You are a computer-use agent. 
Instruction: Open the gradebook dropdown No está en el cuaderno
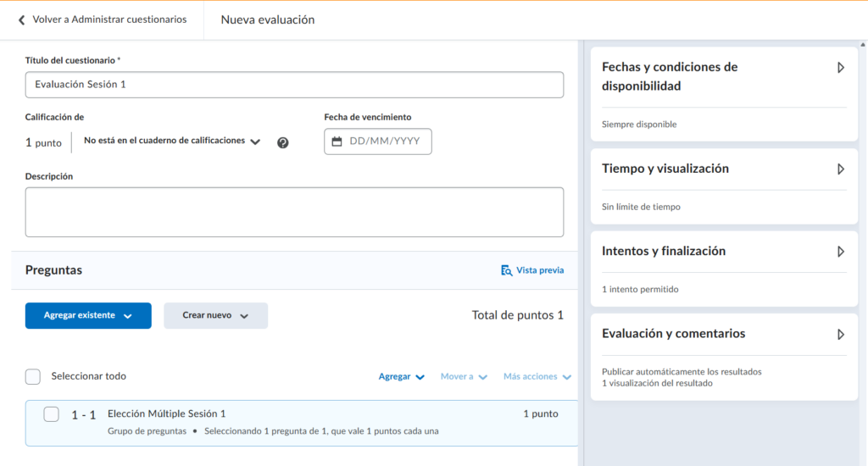click(172, 141)
